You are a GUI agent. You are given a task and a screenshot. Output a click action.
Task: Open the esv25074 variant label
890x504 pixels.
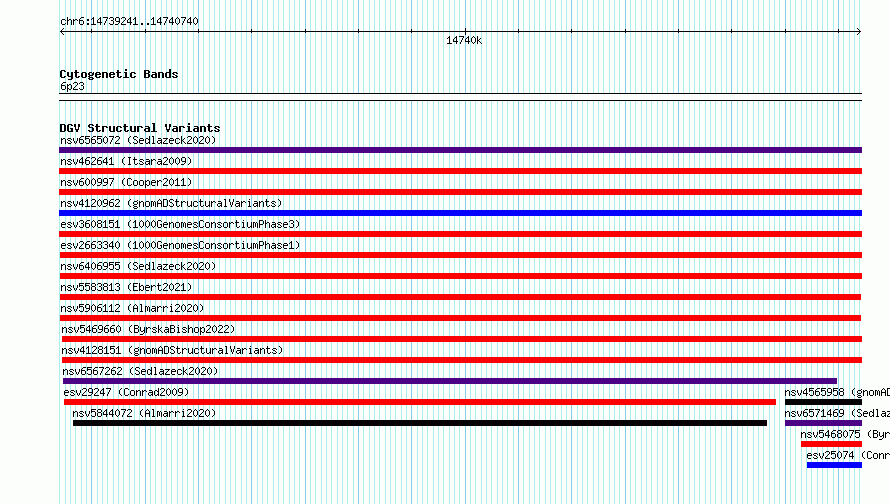848,455
